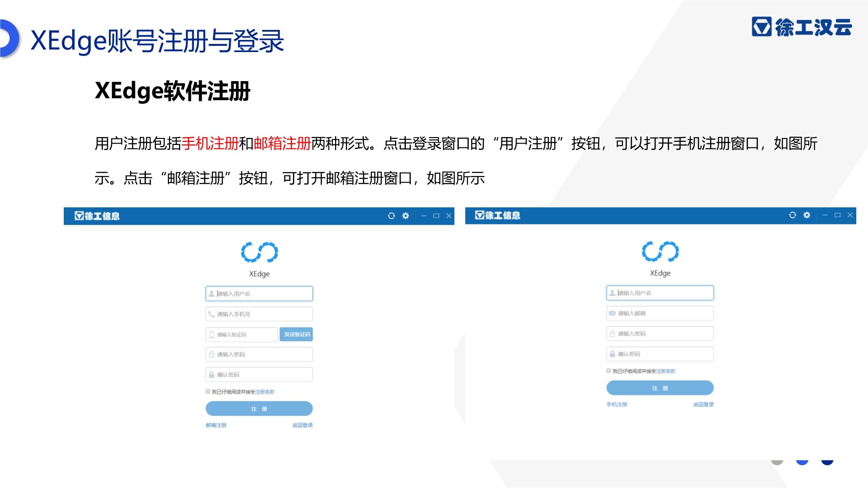Click heading XEdge软件注册
The height and width of the screenshot is (488, 868).
[x=173, y=91]
